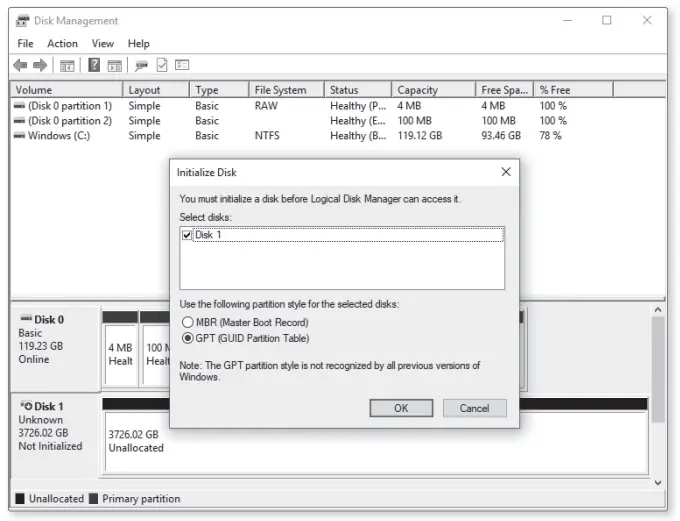Sort by the Status column header
Viewport: 680px width, 521px height.
(358, 90)
